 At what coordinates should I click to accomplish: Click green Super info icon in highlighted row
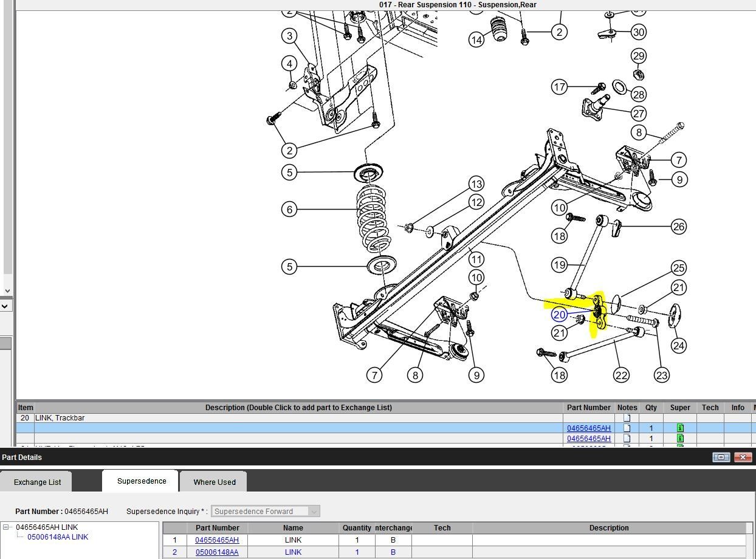click(x=680, y=428)
